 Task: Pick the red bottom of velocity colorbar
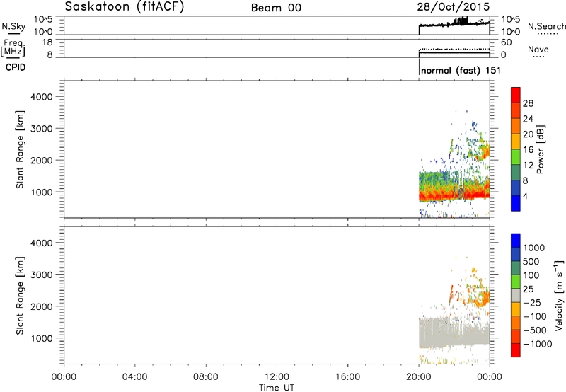click(516, 350)
